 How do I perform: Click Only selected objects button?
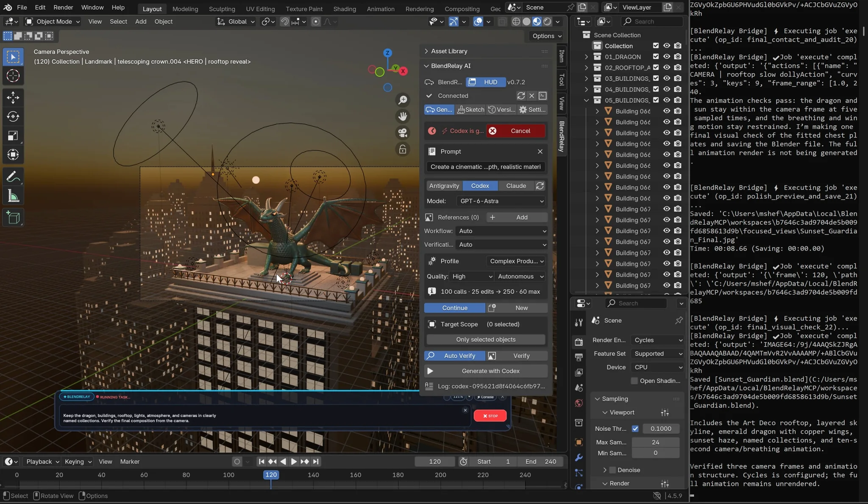pos(486,340)
